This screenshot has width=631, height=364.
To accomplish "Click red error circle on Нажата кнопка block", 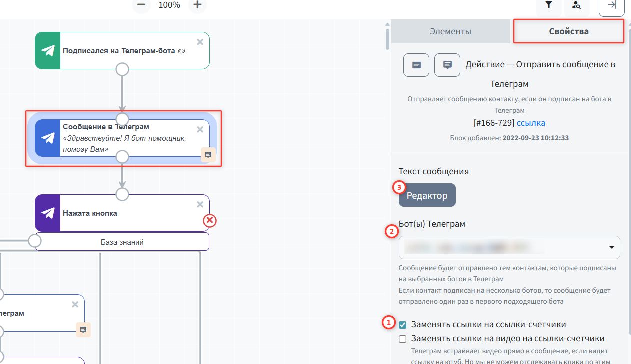I will coord(210,220).
